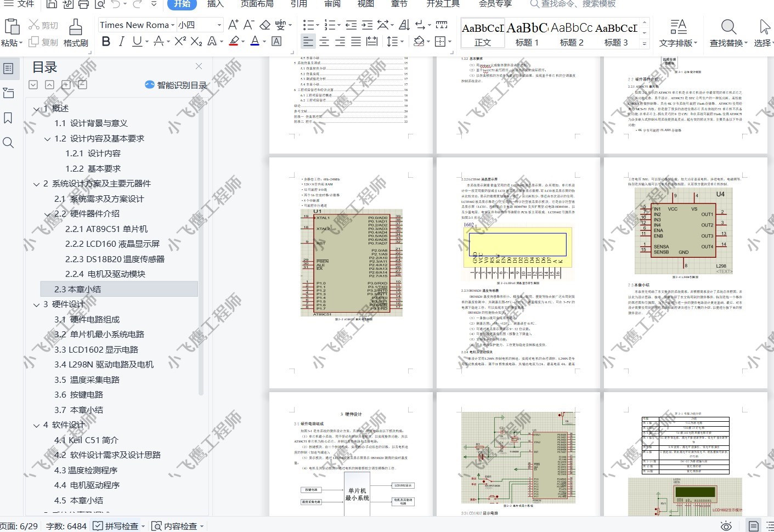Open the TOC outline sidebar icon
The image size is (774, 532).
click(x=8, y=69)
